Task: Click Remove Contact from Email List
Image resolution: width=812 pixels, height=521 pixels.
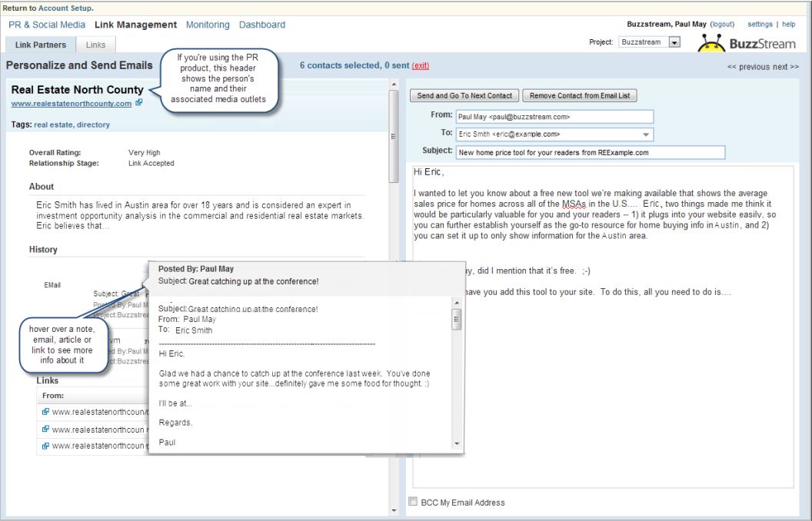Action: tap(580, 96)
